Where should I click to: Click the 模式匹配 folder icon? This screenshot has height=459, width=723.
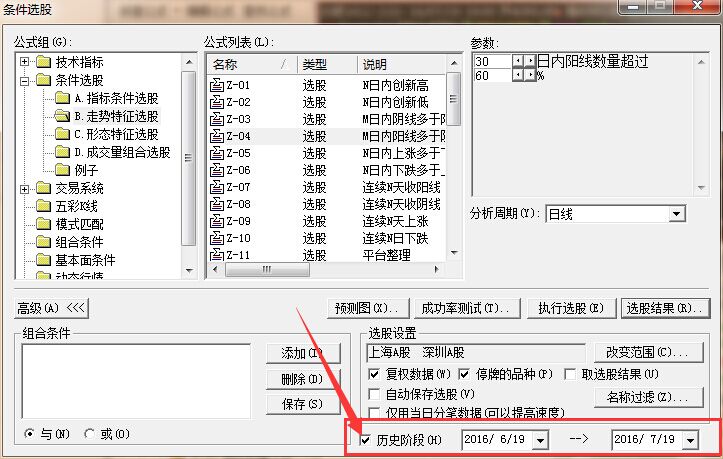(43, 224)
